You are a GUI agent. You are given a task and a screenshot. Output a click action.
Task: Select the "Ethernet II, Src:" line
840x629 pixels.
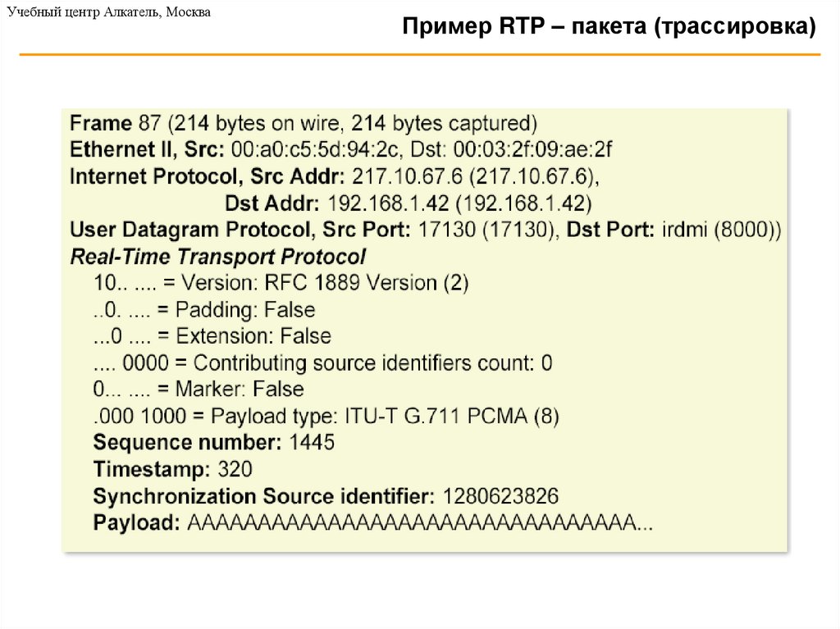tap(341, 150)
